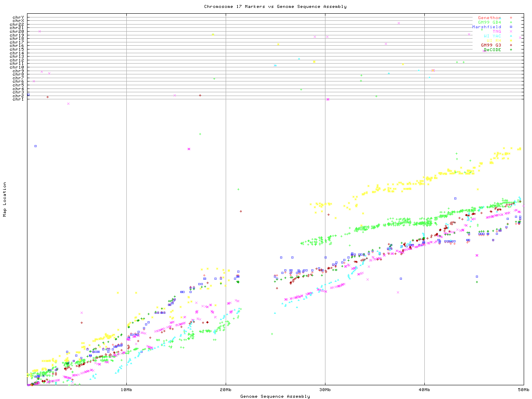Viewport: 532px width, 399px height.
Task: Click the Genethon diamond marker in legend
Action: coord(511,18)
